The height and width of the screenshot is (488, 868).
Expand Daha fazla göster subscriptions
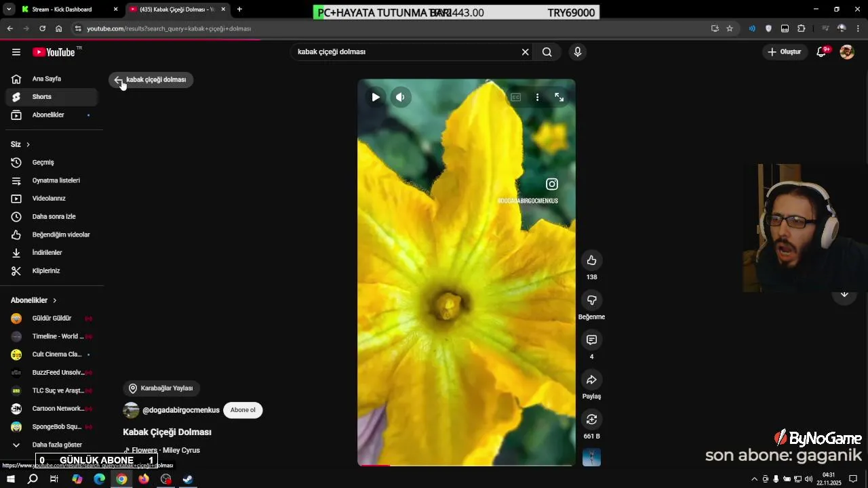tap(52, 445)
